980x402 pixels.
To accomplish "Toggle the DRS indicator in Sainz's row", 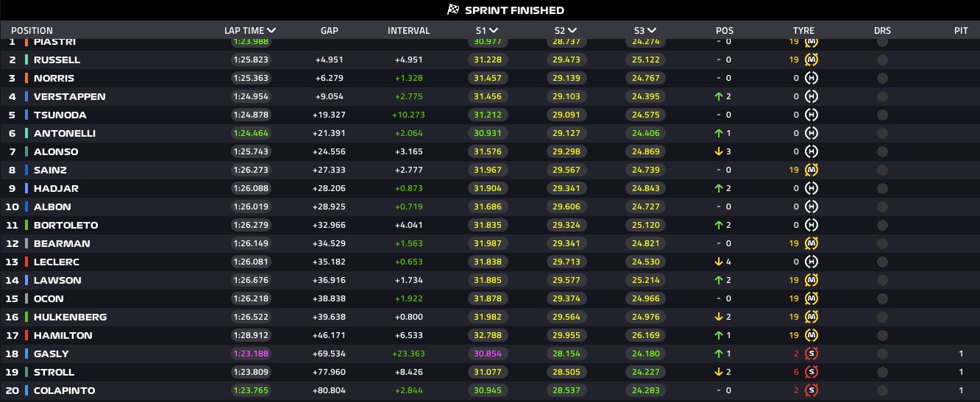I will click(x=882, y=170).
